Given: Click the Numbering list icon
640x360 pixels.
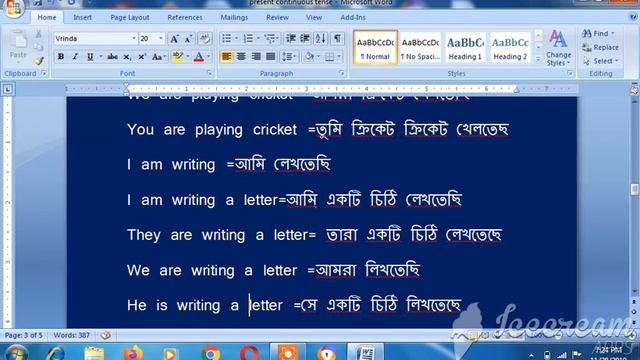Looking at the screenshot, I should 248,39.
